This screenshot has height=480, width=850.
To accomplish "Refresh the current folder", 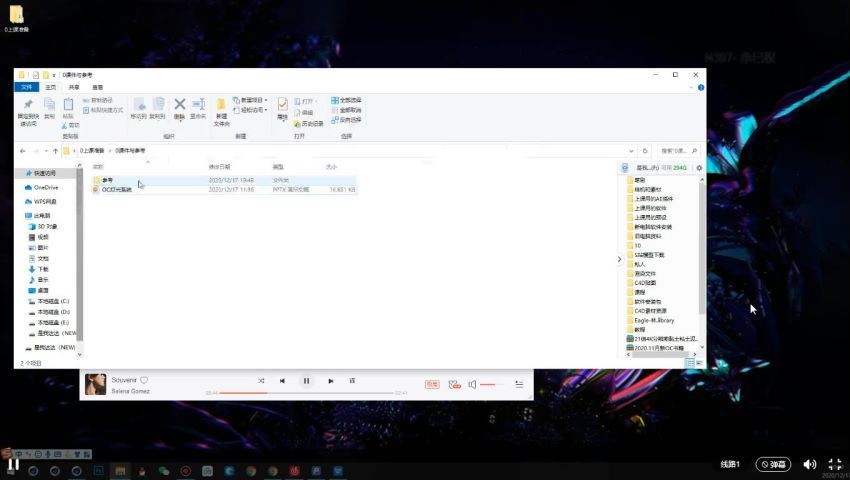I will point(645,151).
